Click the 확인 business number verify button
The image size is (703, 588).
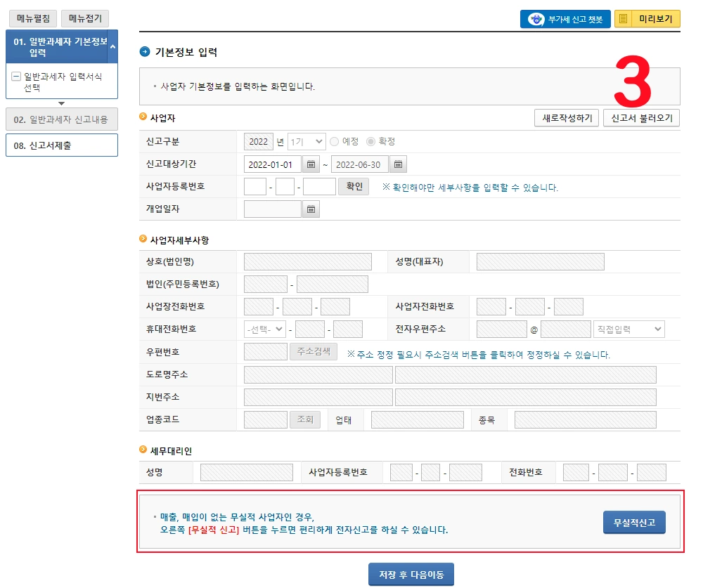[x=353, y=186]
